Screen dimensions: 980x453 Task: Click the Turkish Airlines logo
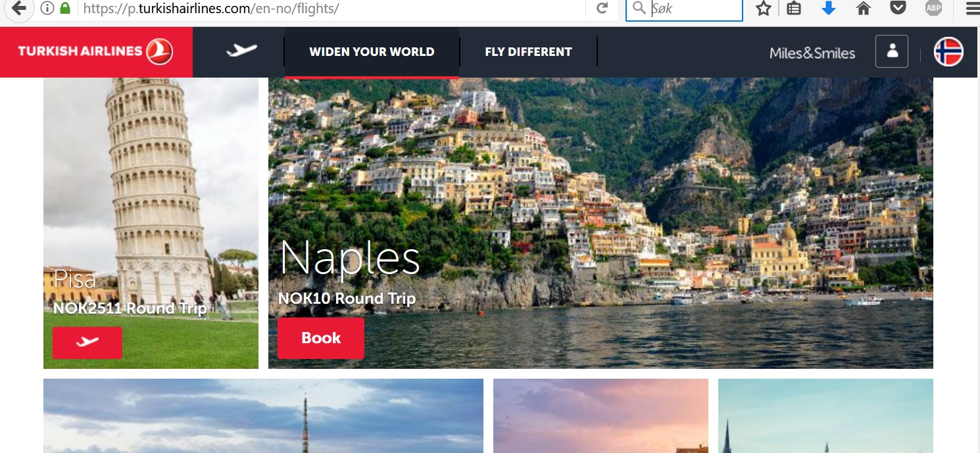[x=96, y=52]
